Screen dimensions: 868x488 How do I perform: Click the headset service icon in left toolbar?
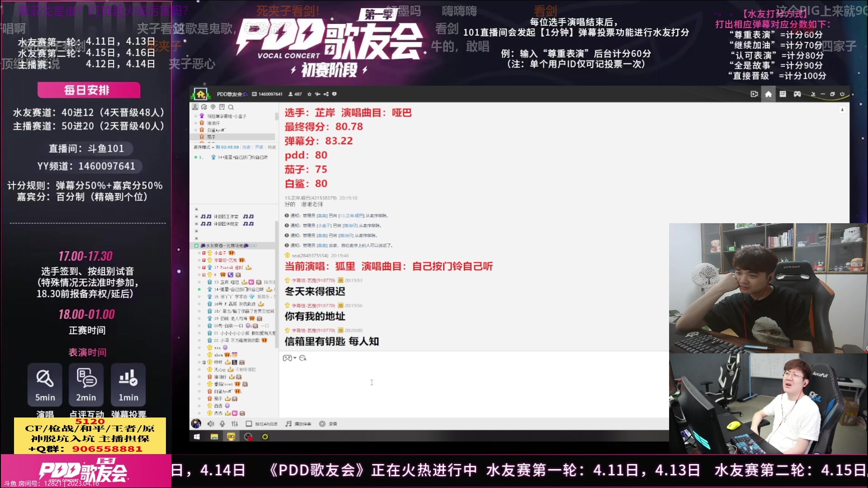pyautogui.click(x=204, y=107)
